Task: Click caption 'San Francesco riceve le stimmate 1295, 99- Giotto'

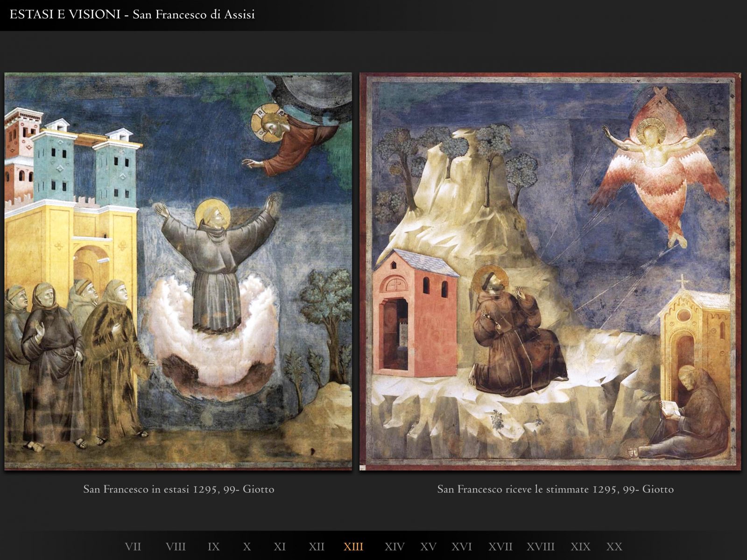Action: pos(556,489)
